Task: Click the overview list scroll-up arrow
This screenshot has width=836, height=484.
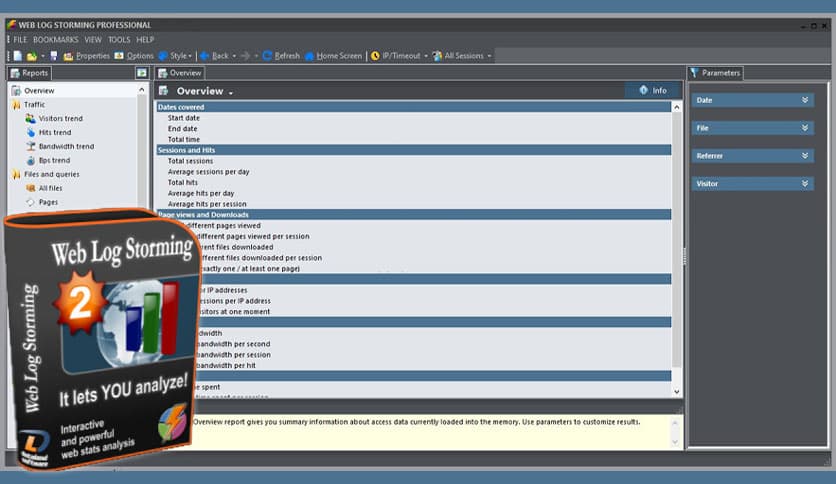Action: pyautogui.click(x=677, y=107)
